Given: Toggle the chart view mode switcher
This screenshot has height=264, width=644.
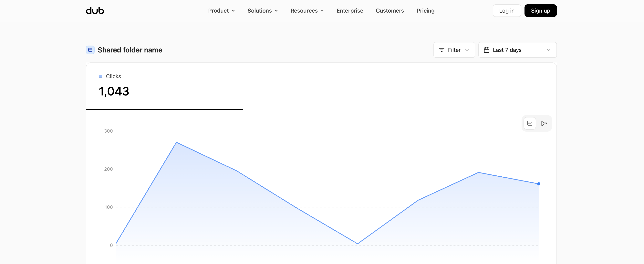Looking at the screenshot, I should [537, 123].
